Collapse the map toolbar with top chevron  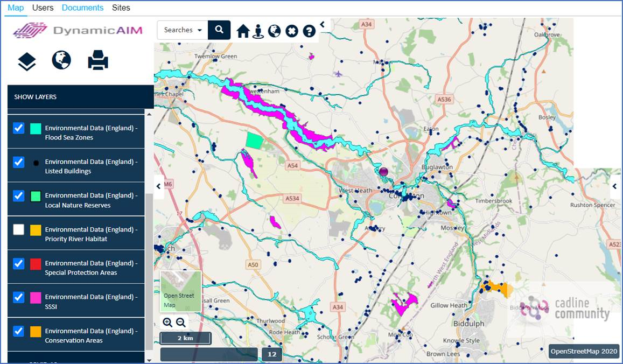click(x=322, y=25)
